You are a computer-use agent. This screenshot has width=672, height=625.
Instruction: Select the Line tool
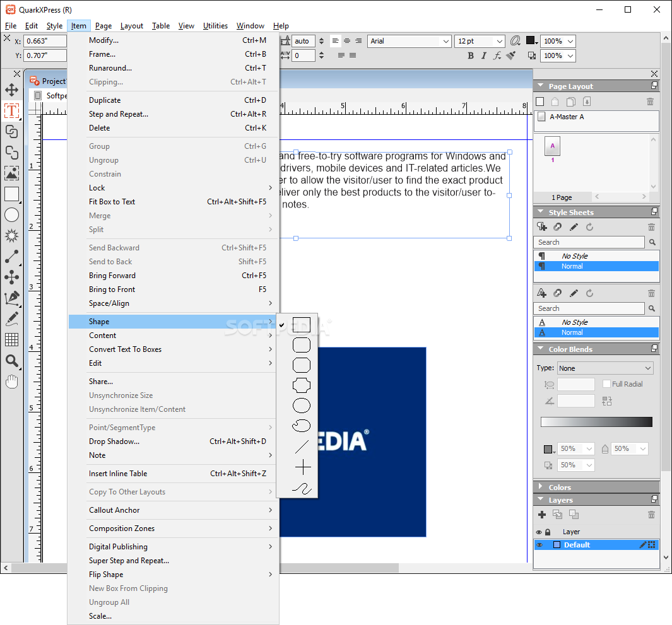[x=11, y=256]
